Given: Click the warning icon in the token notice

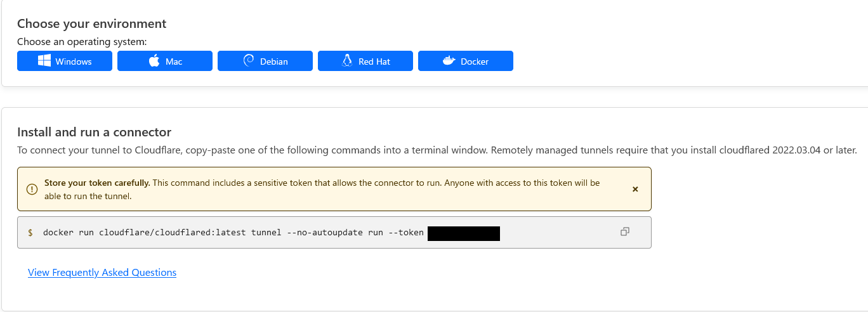Looking at the screenshot, I should pyautogui.click(x=32, y=189).
